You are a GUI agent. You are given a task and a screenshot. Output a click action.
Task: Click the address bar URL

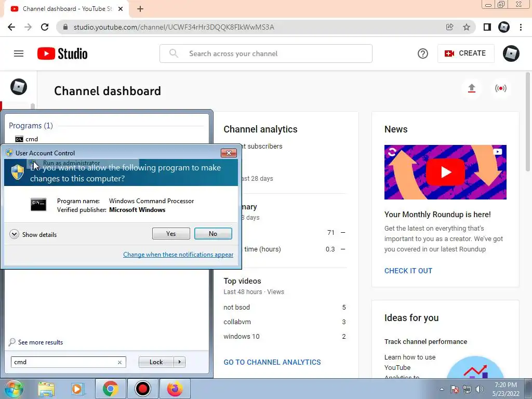pyautogui.click(x=174, y=27)
